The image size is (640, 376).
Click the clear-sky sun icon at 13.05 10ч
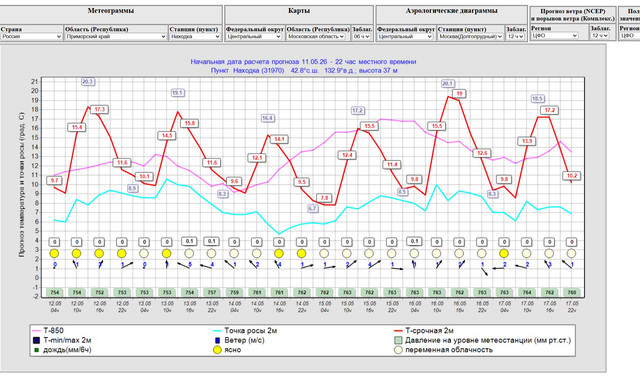point(167,254)
